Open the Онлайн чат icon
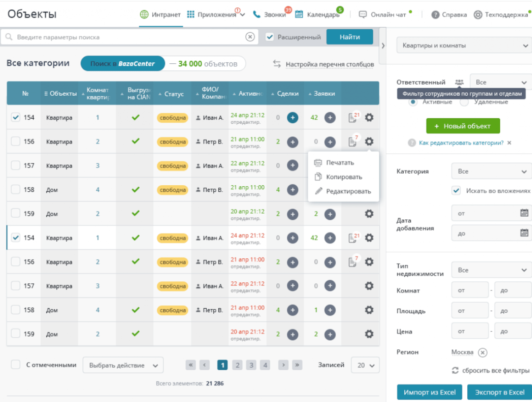 pos(364,14)
